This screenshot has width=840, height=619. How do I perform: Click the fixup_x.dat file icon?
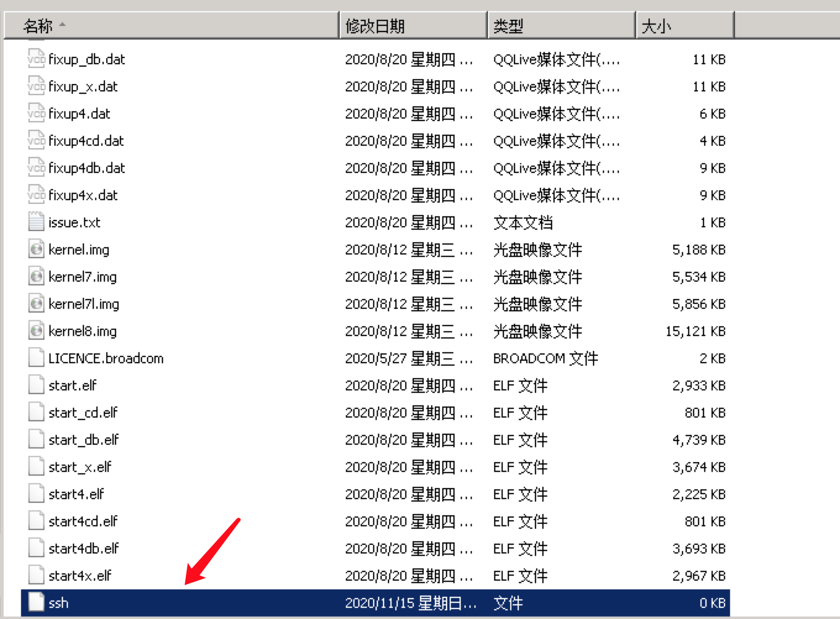point(36,86)
